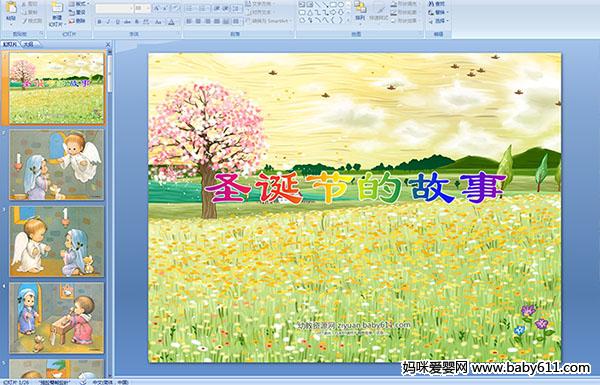Screen dimensions: 600x385
Task: Open the font name dropdown
Action: (114, 8)
